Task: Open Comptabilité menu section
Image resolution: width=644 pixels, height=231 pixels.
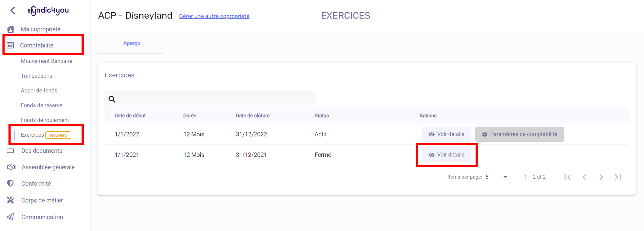Action: (36, 45)
